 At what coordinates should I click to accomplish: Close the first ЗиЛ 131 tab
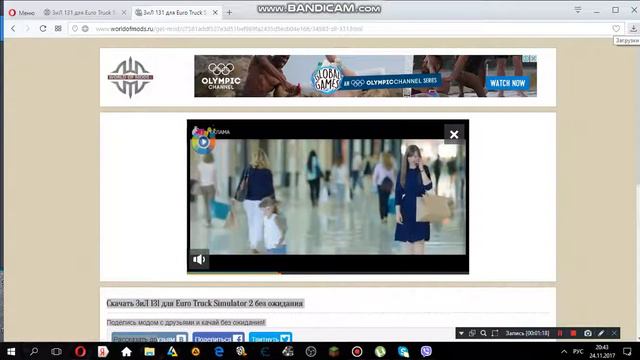[x=124, y=13]
